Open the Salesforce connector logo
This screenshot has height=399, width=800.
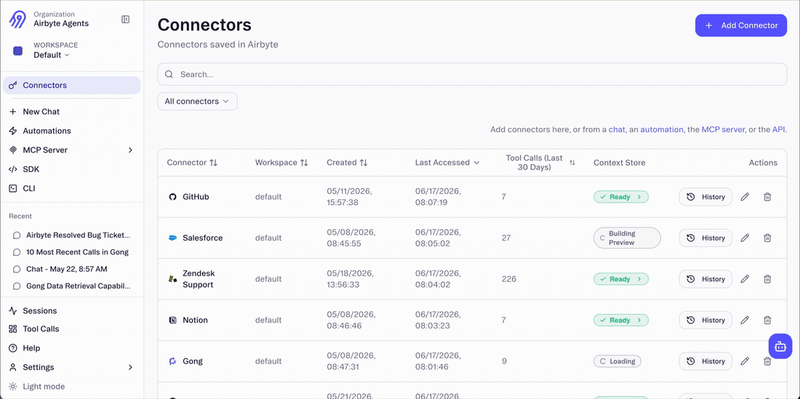(x=172, y=238)
